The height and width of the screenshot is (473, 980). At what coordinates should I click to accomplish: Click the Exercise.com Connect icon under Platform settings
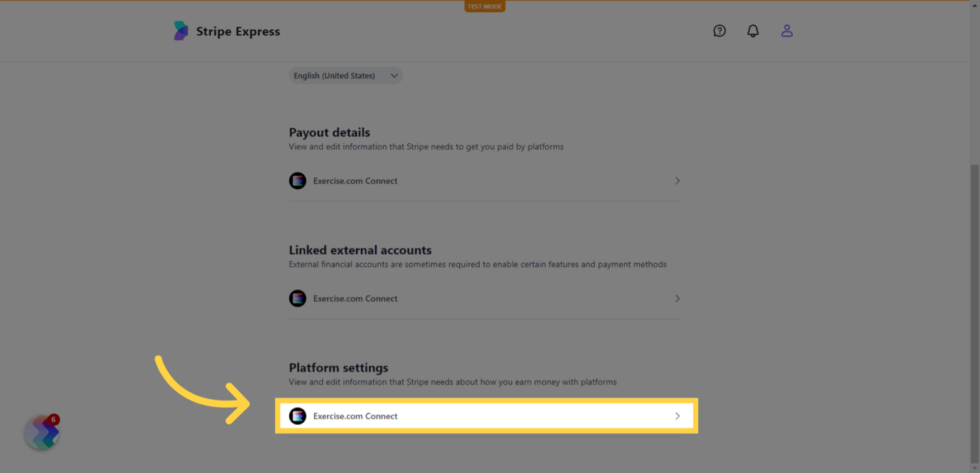coord(298,416)
